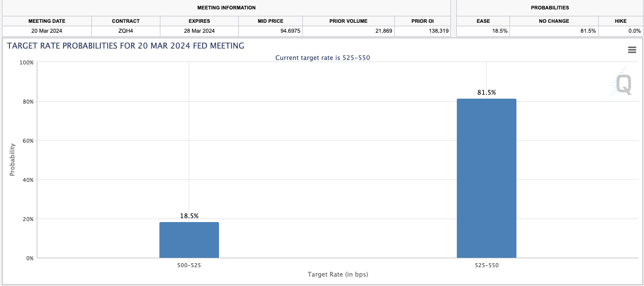Click the PRIOR OI column header
644x286 pixels.
click(x=423, y=21)
